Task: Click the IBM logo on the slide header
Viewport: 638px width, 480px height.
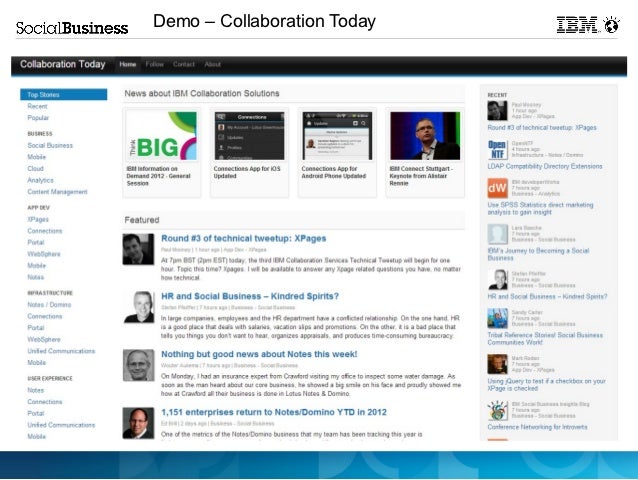Action: [577, 24]
